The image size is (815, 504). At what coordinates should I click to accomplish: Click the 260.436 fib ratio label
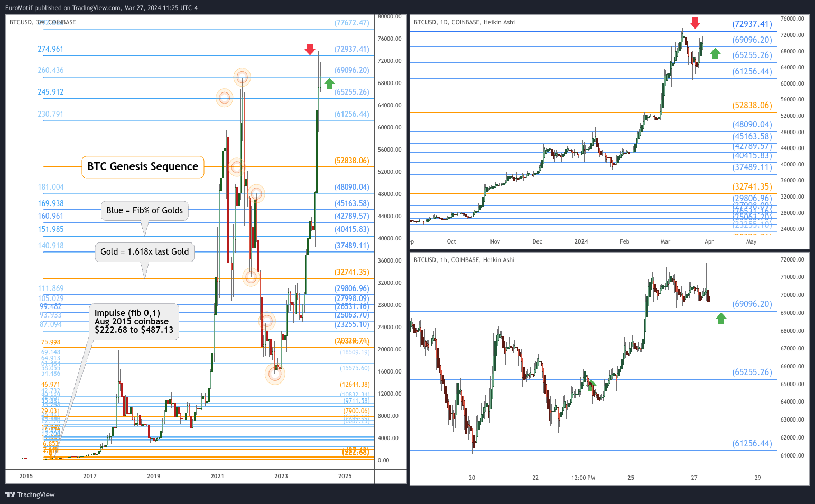[50, 70]
